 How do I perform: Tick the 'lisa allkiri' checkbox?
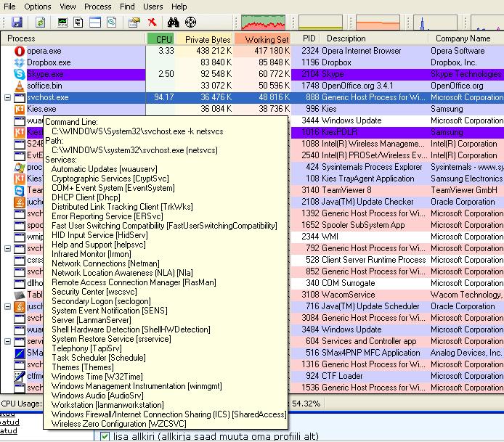pyautogui.click(x=105, y=436)
